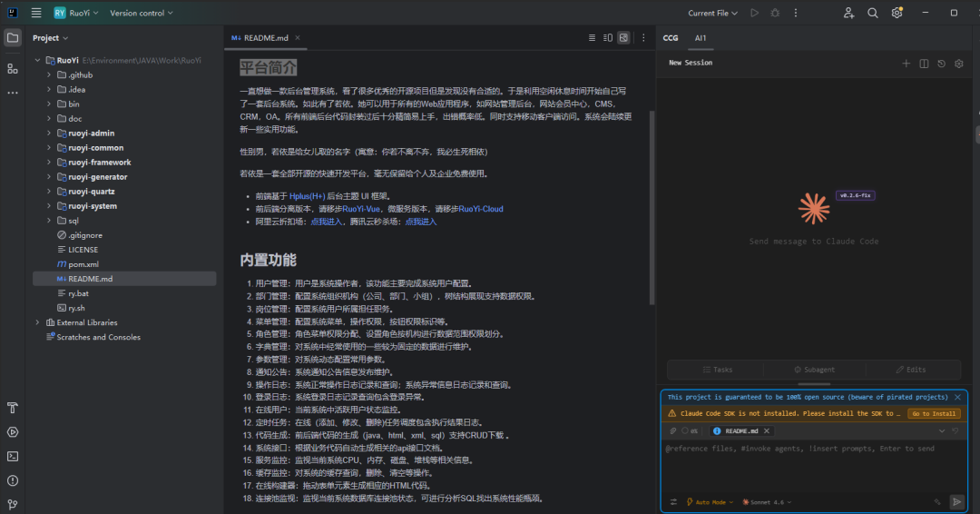
Task: Show more tool windows in left sidebar
Action: tap(13, 93)
